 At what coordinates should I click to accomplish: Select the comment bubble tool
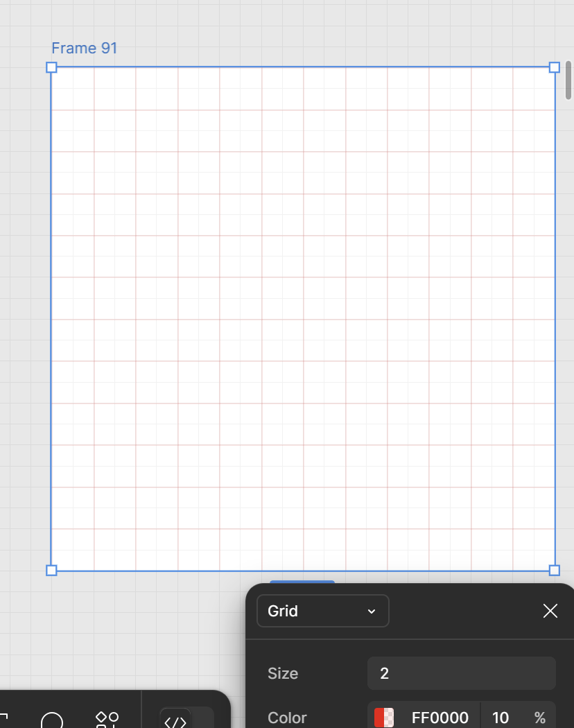pyautogui.click(x=52, y=720)
